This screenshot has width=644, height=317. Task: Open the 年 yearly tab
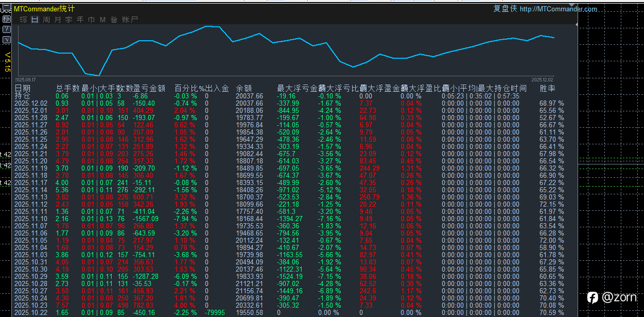[80, 20]
